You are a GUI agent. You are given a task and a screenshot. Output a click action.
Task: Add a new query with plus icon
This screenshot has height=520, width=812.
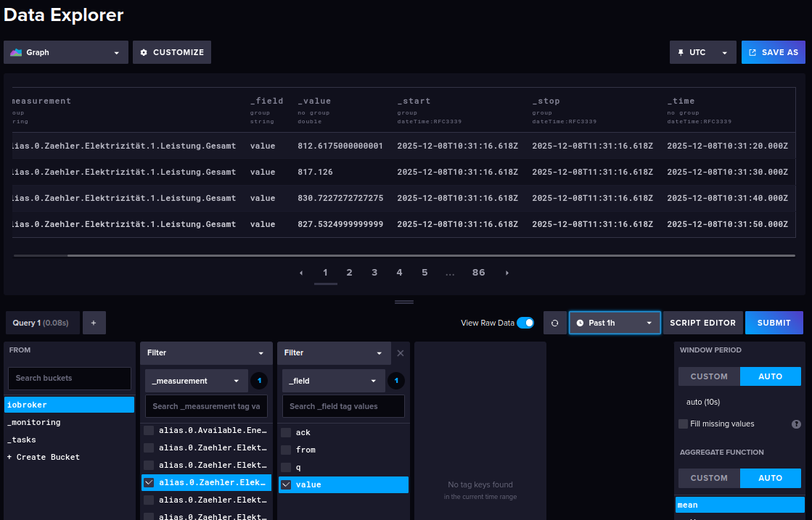(x=94, y=323)
